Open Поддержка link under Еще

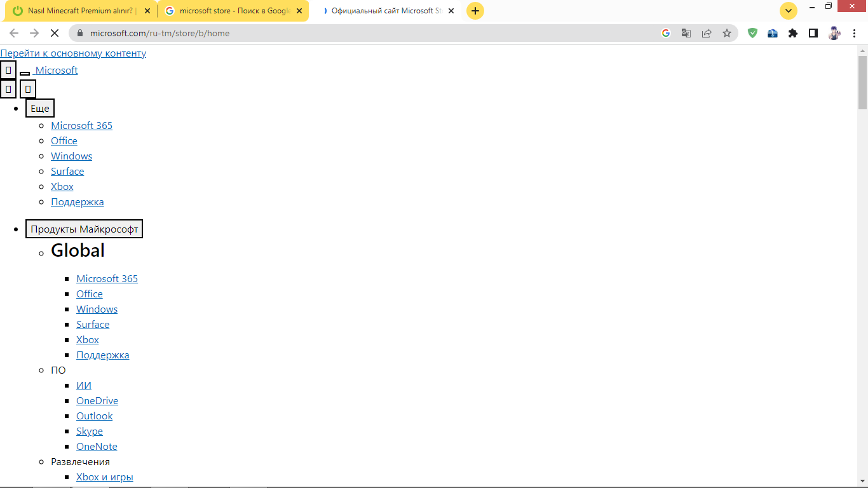(x=78, y=202)
